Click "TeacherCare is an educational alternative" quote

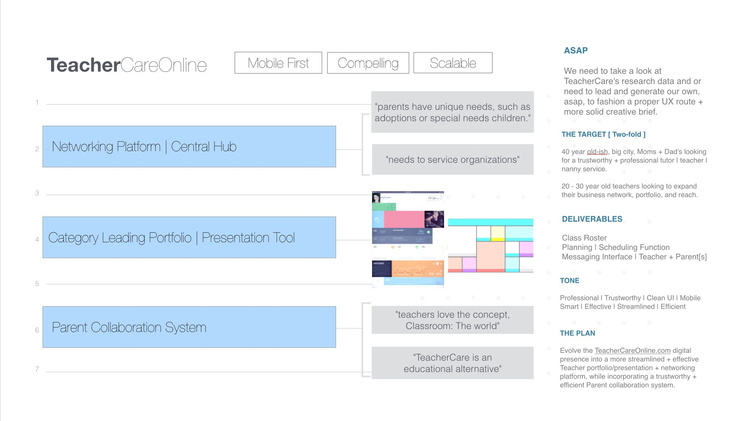[x=452, y=363]
